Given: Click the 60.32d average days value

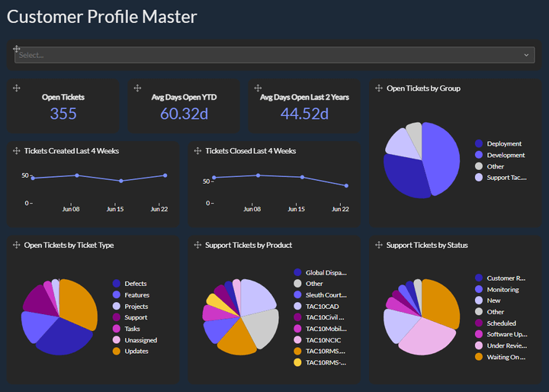Looking at the screenshot, I should 184,114.
